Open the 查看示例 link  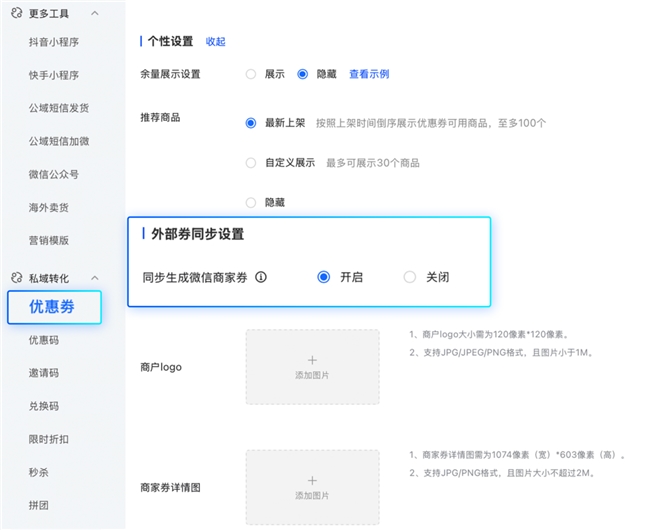pyautogui.click(x=368, y=74)
